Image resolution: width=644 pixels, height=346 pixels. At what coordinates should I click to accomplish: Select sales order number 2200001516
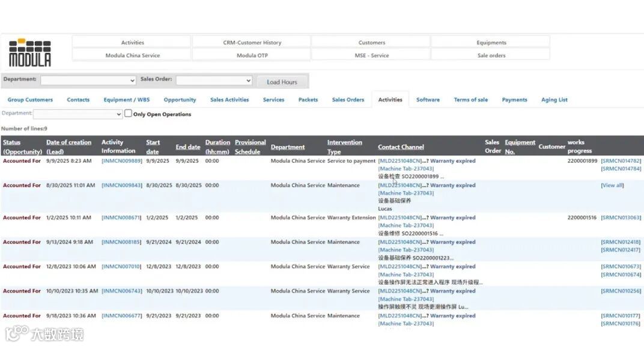[x=582, y=217]
